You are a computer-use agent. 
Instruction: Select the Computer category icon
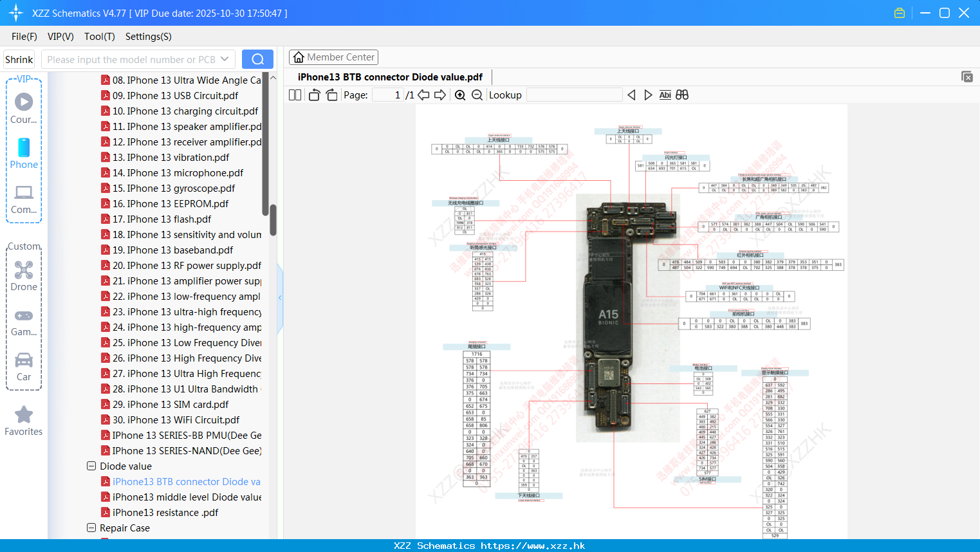pos(24,198)
